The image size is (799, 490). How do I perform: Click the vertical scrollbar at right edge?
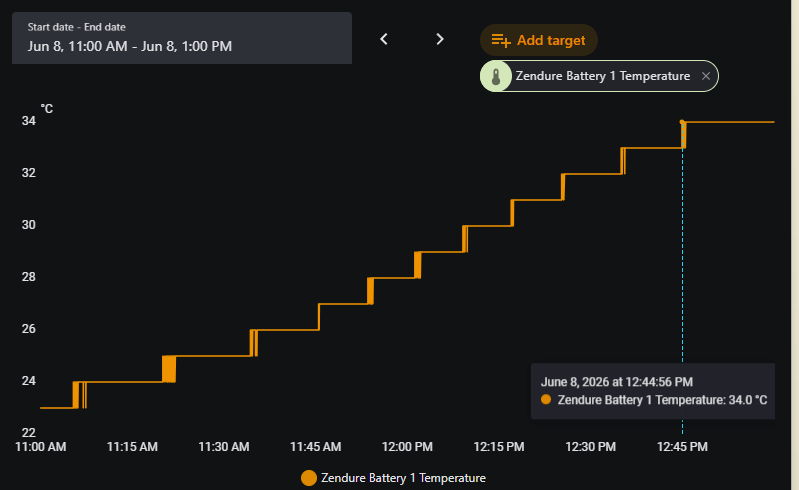795,245
